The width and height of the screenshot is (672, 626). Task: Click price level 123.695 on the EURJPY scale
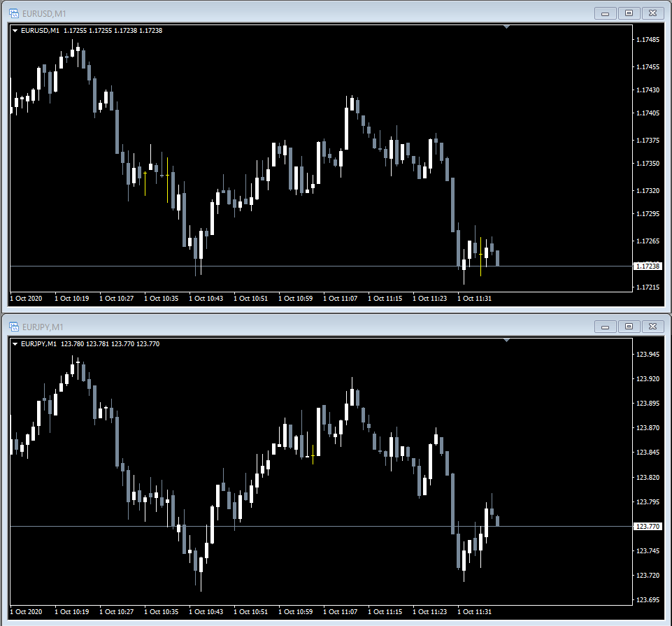coord(648,599)
